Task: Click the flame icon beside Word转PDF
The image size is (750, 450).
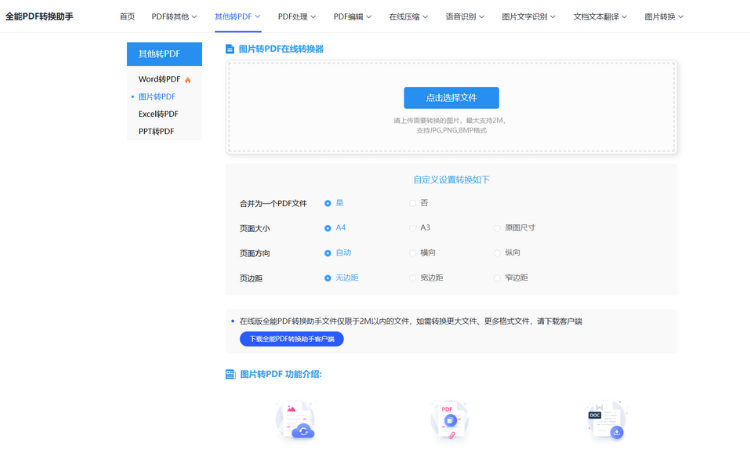Action: pyautogui.click(x=188, y=79)
